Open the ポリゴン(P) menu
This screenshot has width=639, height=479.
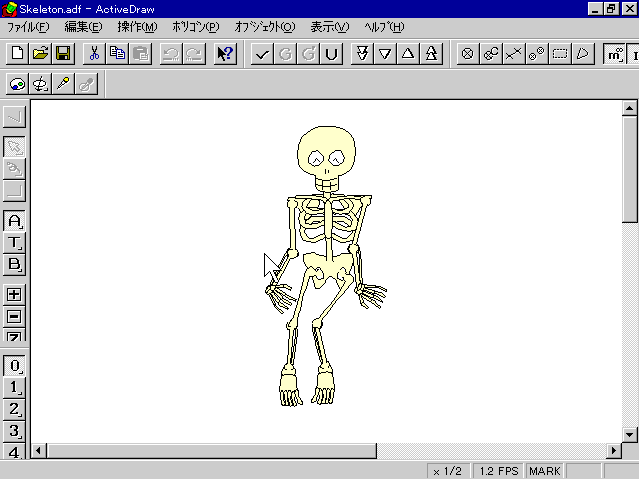196,27
